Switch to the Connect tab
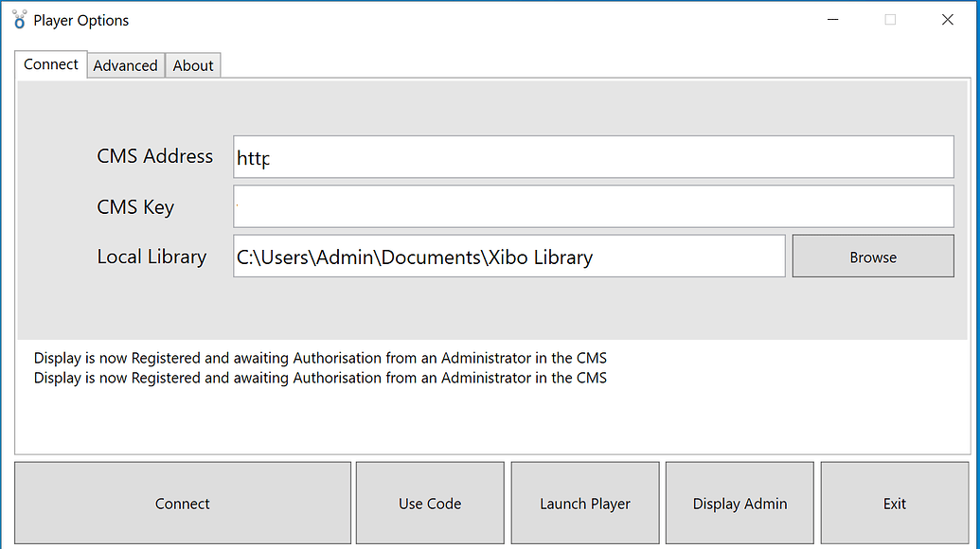This screenshot has width=980, height=549. point(50,64)
